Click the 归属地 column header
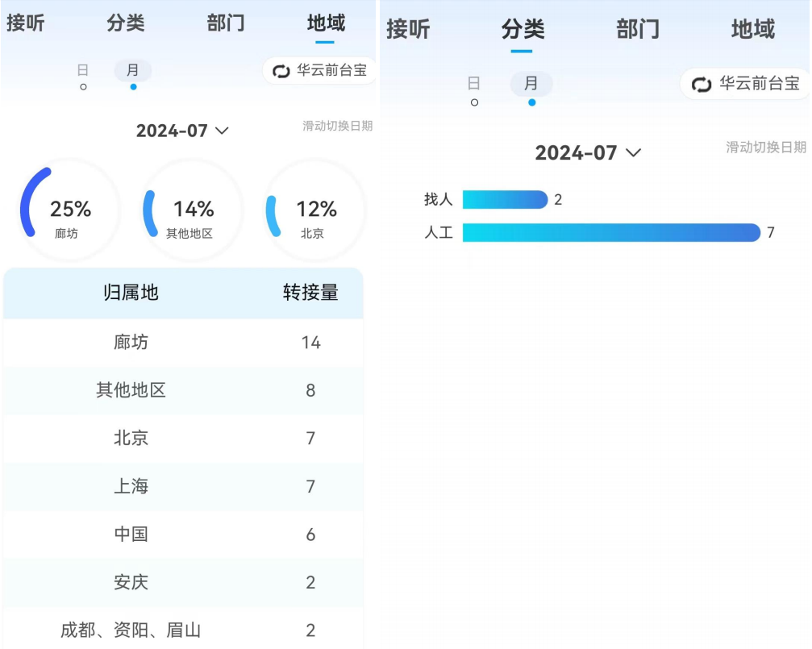 click(x=131, y=293)
